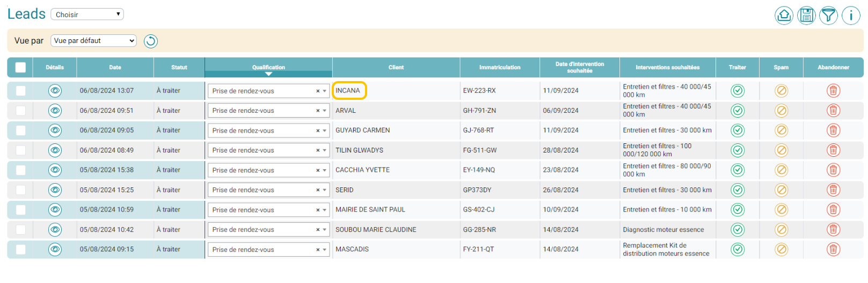This screenshot has width=868, height=283.
Task: Expand qualification dropdown for GUYARD CARMEN
Action: coord(268,130)
